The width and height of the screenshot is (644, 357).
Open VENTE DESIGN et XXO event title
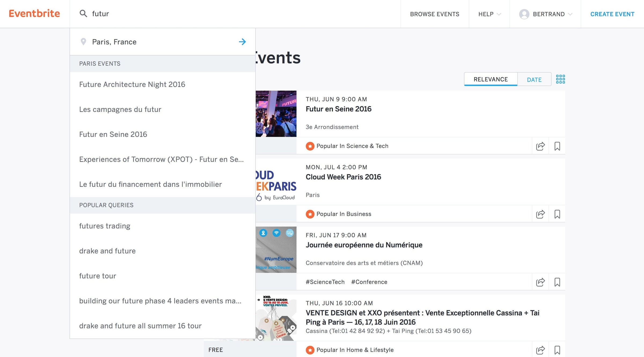[422, 317]
